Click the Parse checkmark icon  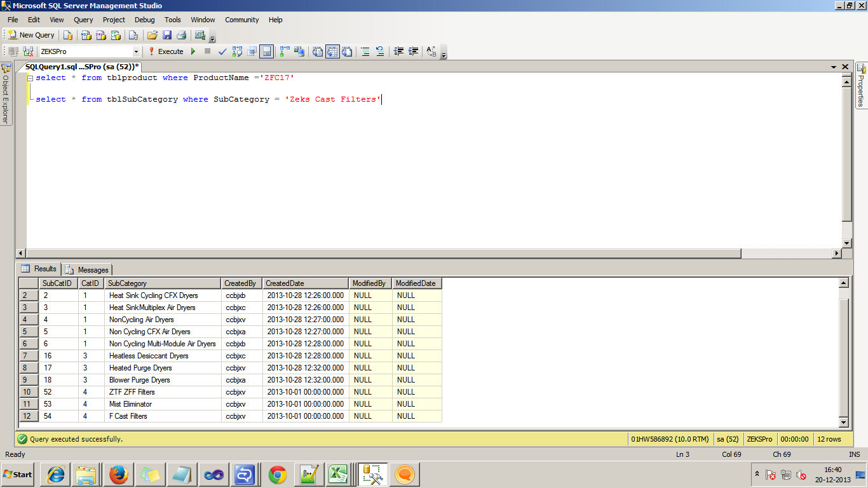point(222,51)
